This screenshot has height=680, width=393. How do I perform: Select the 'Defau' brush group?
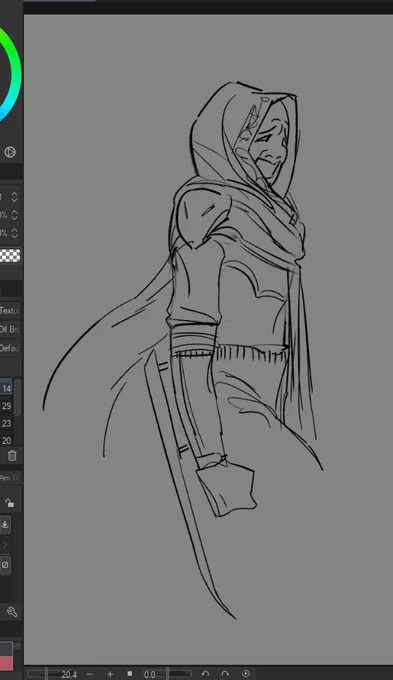(10, 348)
